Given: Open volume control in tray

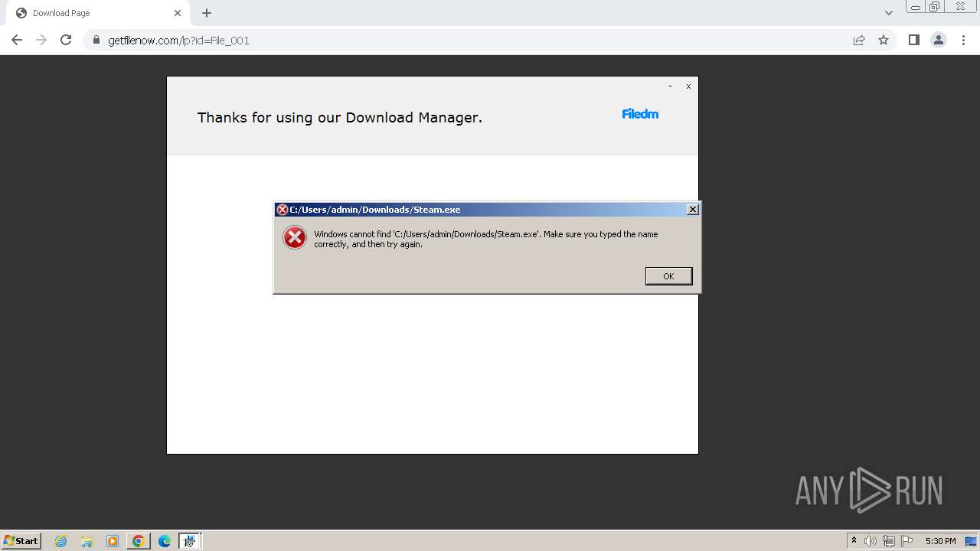Looking at the screenshot, I should (x=871, y=541).
